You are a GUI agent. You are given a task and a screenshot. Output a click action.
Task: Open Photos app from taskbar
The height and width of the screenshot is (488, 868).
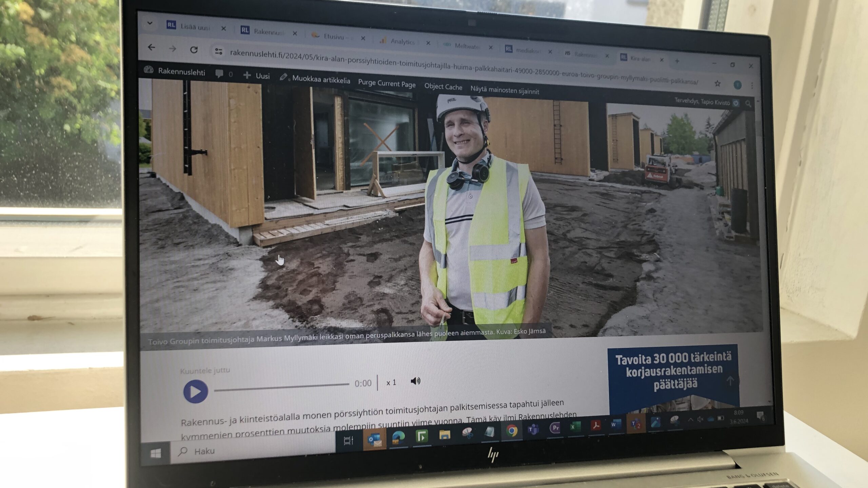pos(655,422)
